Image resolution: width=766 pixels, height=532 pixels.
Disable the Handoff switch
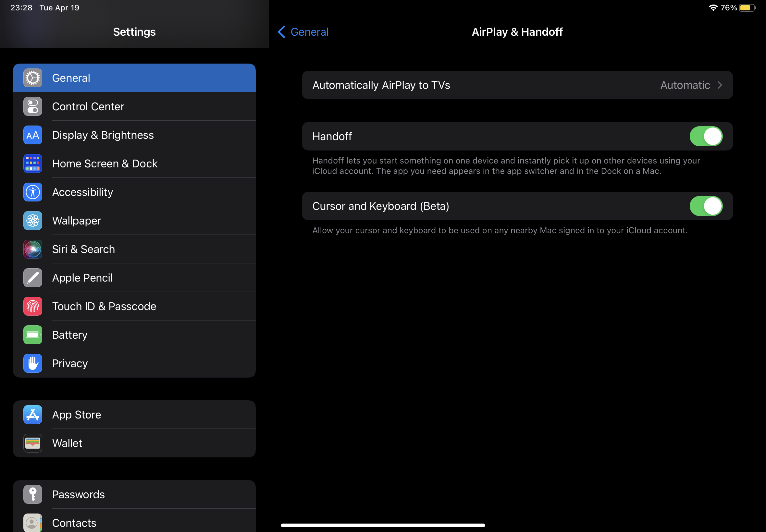[706, 136]
